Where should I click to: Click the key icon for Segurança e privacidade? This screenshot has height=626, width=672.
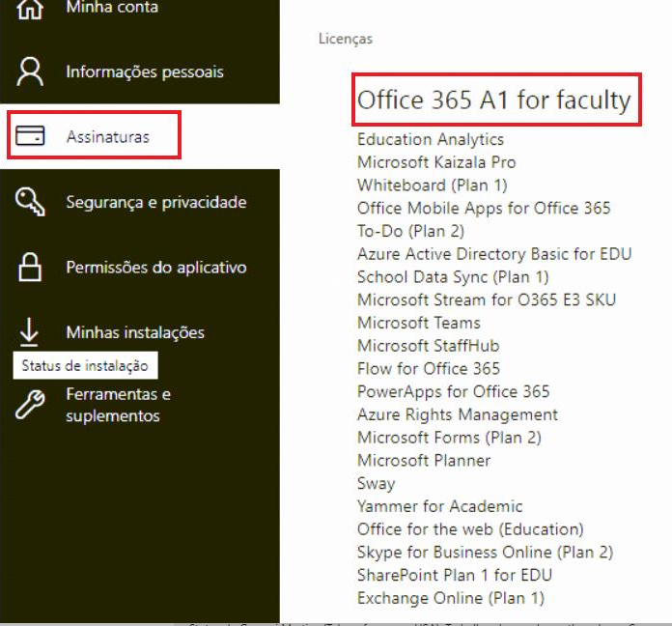[x=30, y=201]
